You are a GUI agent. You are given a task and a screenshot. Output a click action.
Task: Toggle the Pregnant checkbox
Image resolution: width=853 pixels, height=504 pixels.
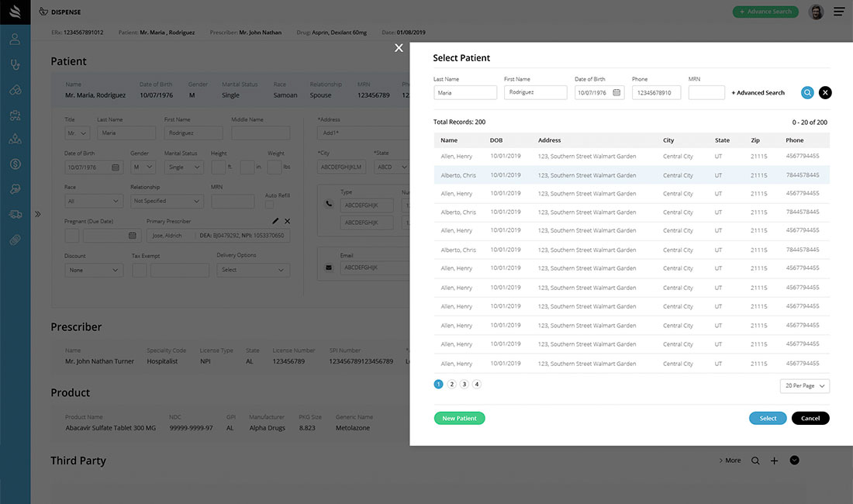coord(72,236)
